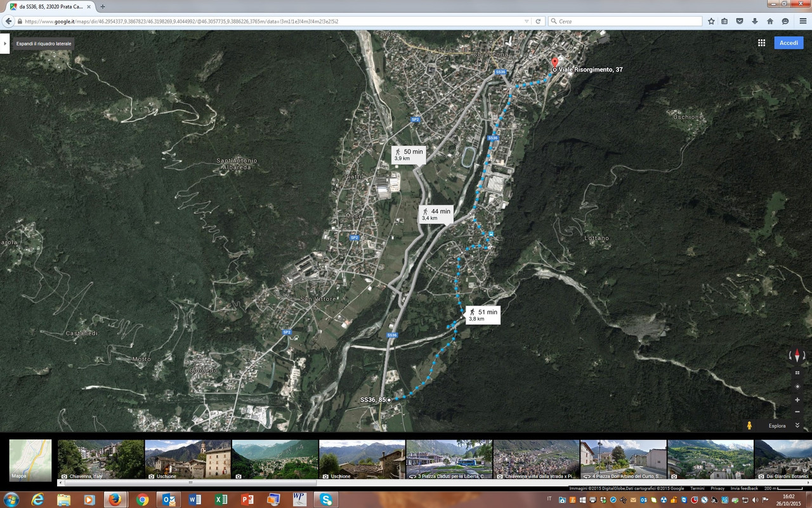Go to the Firefox home page
812x508 pixels.
[770, 21]
